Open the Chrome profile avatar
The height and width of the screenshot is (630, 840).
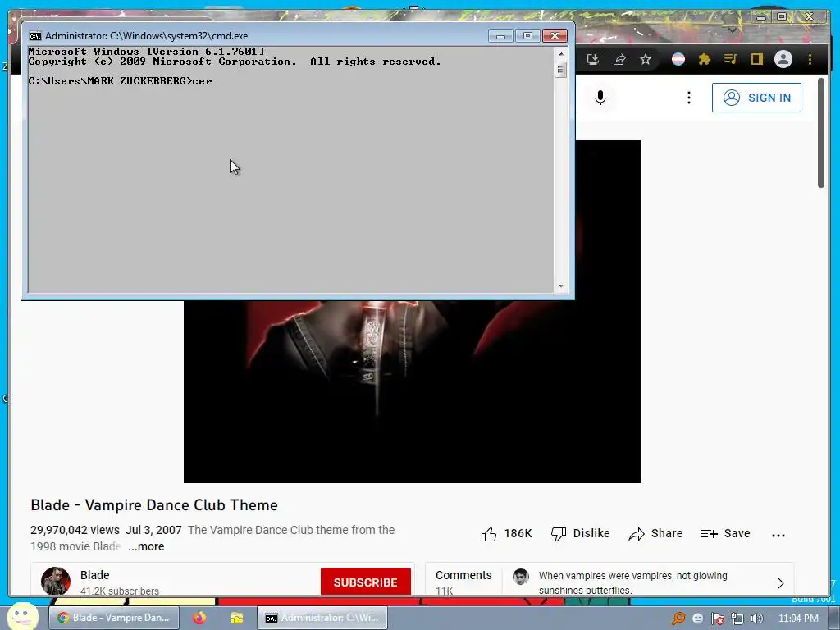coord(783,59)
